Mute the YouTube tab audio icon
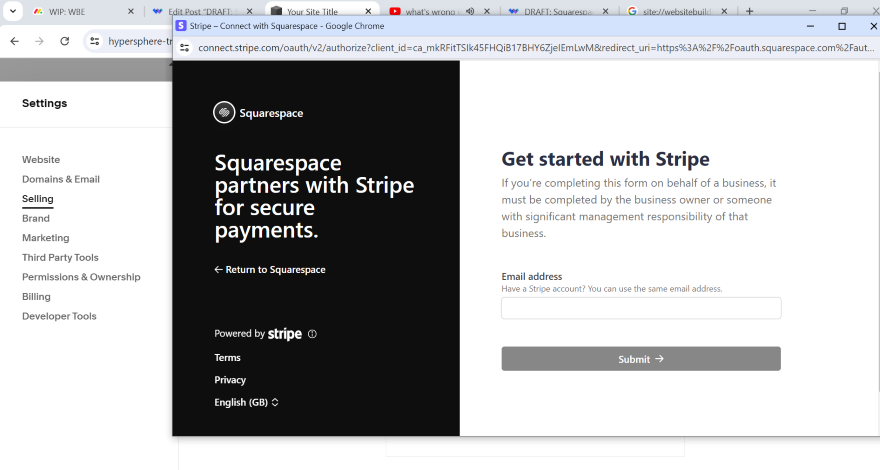Viewport: 880px width, 470px height. click(470, 11)
